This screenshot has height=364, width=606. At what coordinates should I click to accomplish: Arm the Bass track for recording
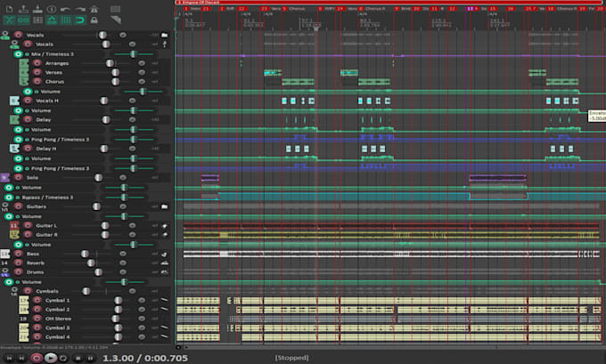tap(18, 254)
